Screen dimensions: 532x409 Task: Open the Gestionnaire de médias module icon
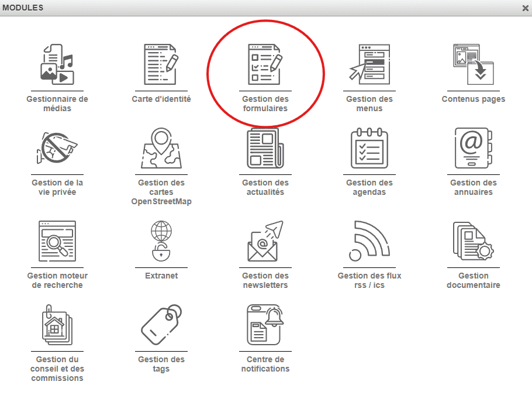(x=57, y=64)
